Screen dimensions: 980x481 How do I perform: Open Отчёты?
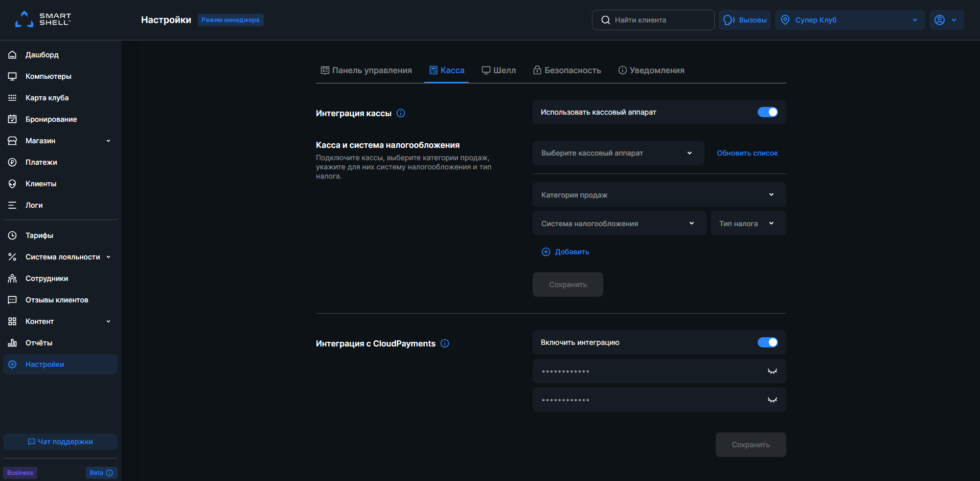click(x=39, y=342)
